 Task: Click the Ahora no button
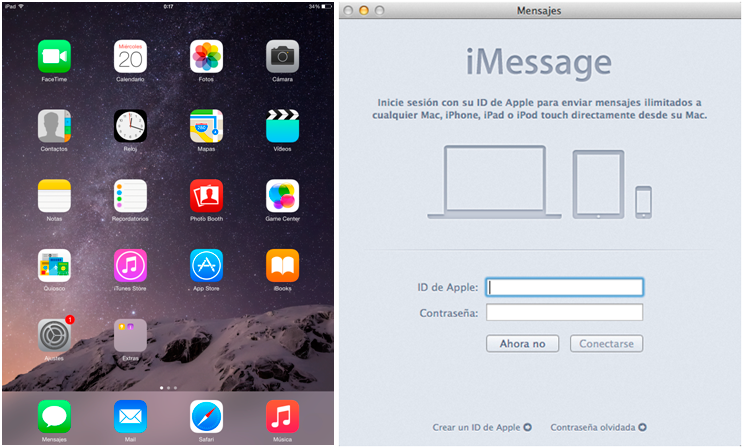click(522, 343)
